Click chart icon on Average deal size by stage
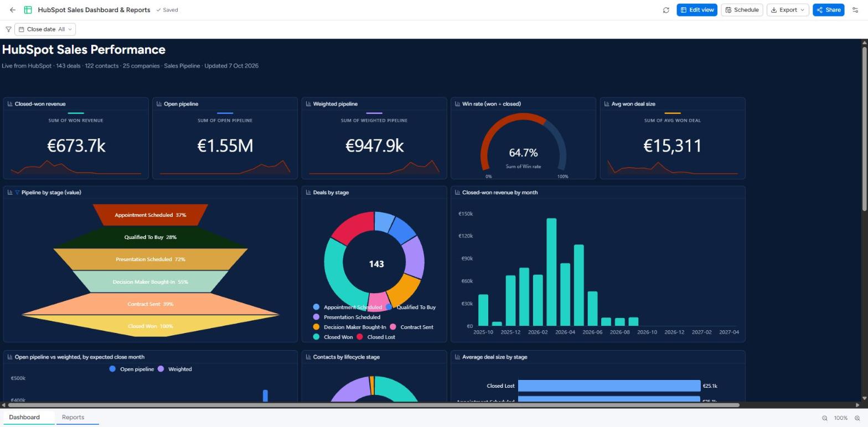This screenshot has width=868, height=427. [x=457, y=357]
